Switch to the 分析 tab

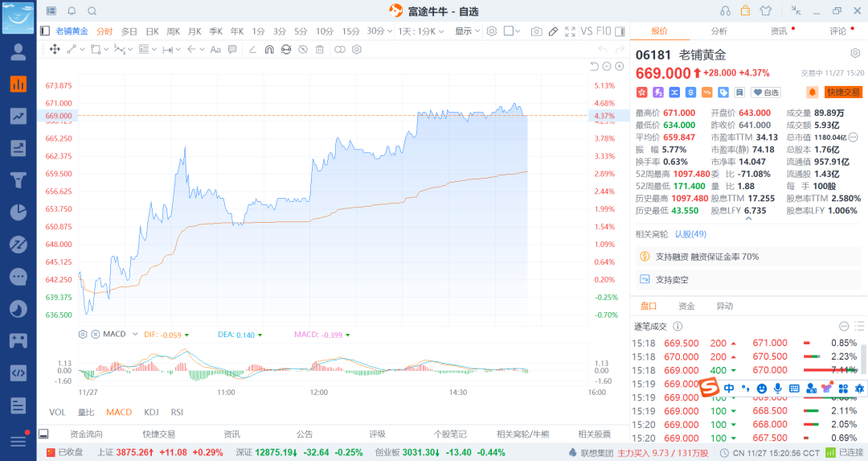(x=719, y=31)
